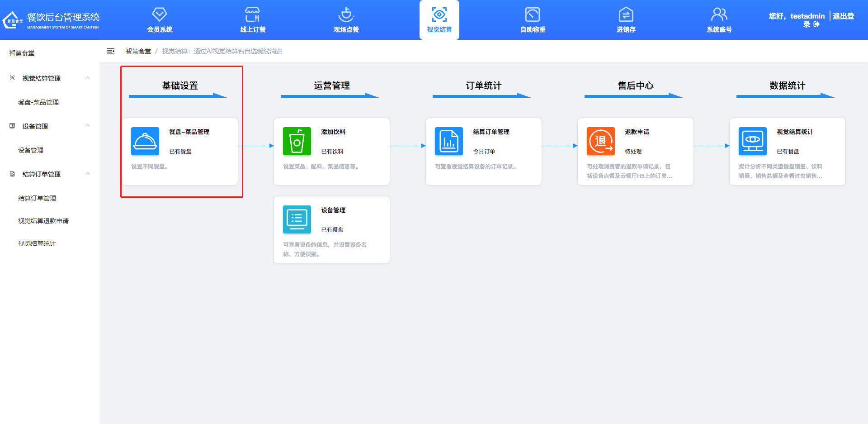Click the green 添加饮料 drink cup icon
The width and height of the screenshot is (868, 424).
(297, 141)
